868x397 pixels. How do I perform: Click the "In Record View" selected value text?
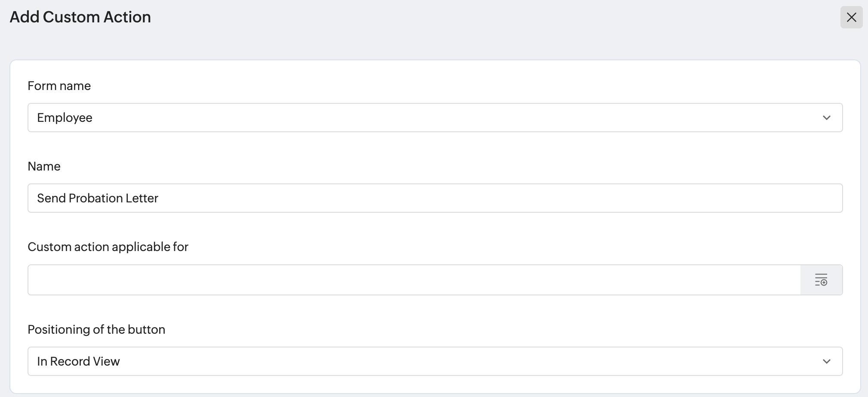coord(78,361)
